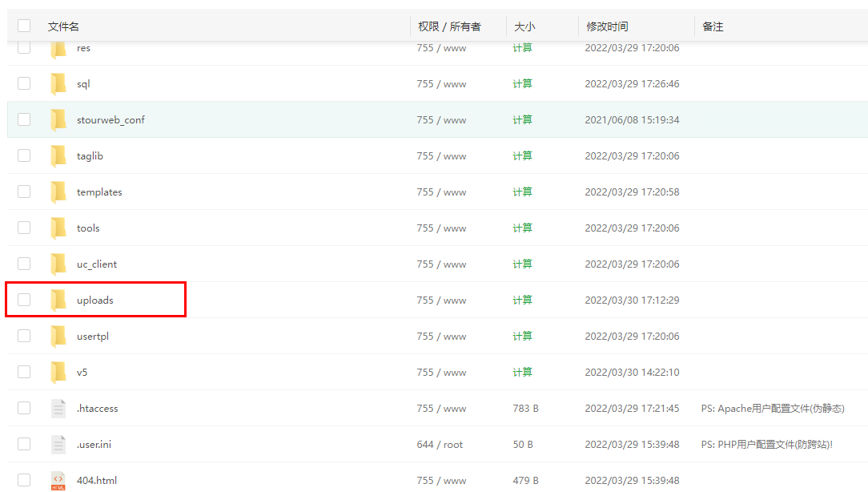Calculate size of the usertpl folder

click(x=522, y=336)
